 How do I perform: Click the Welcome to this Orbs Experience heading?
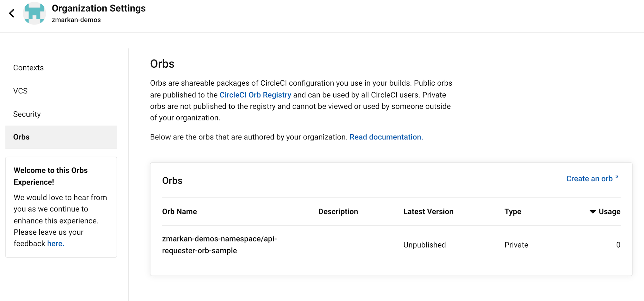(x=51, y=176)
